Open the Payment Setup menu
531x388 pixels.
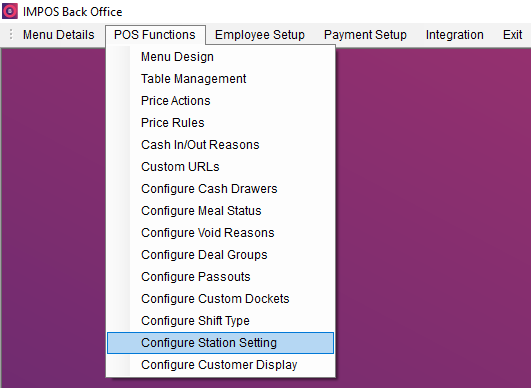click(365, 35)
